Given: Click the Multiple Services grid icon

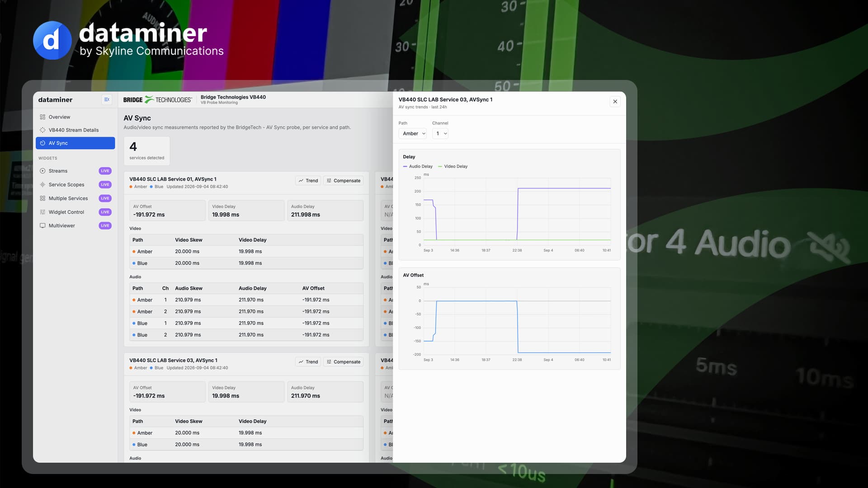Looking at the screenshot, I should [x=42, y=198].
